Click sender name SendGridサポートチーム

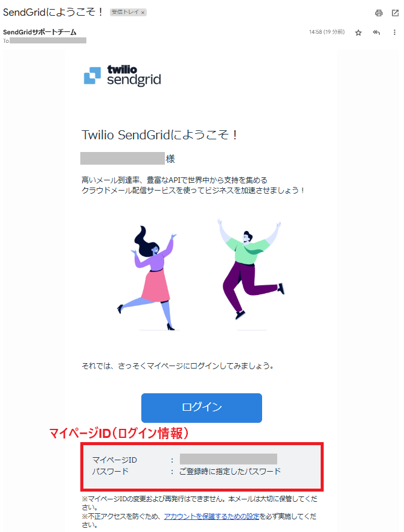[40, 32]
